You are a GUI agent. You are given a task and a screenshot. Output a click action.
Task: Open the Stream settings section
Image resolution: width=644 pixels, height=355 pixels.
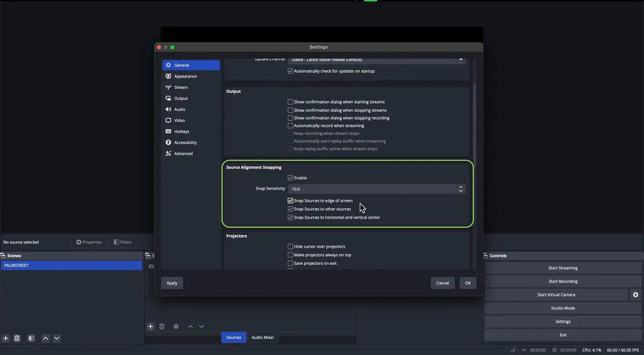[181, 87]
